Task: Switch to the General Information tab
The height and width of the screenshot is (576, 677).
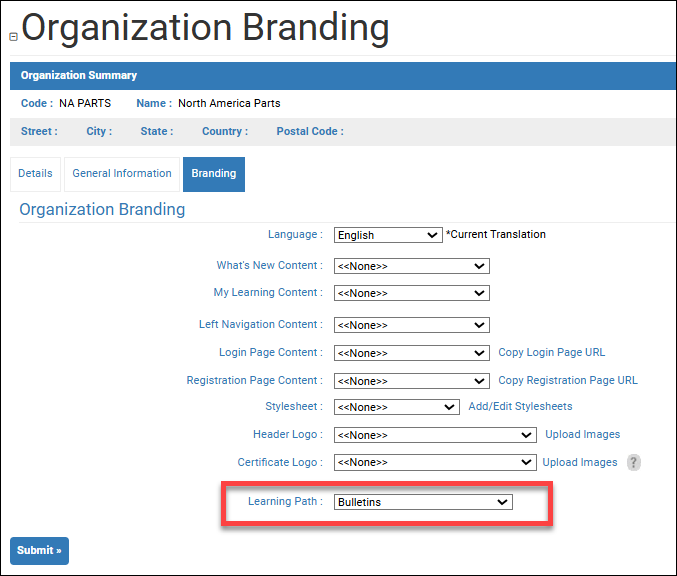Action: (x=122, y=174)
